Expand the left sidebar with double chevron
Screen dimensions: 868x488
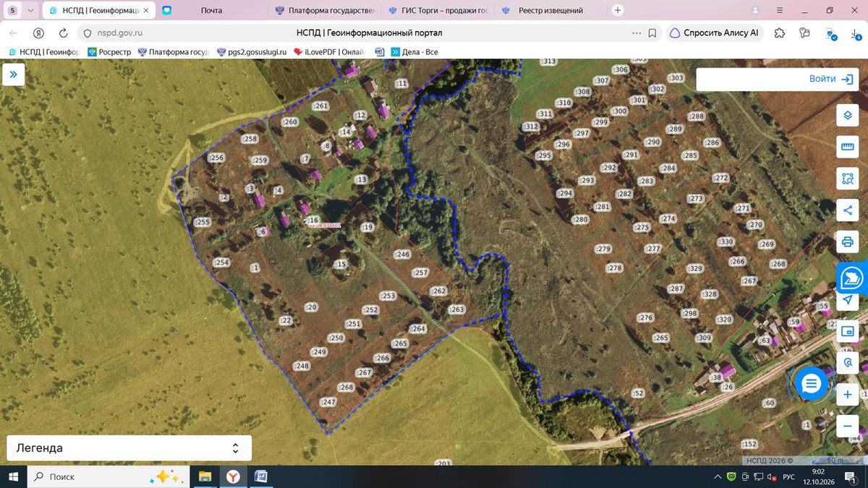tap(13, 74)
